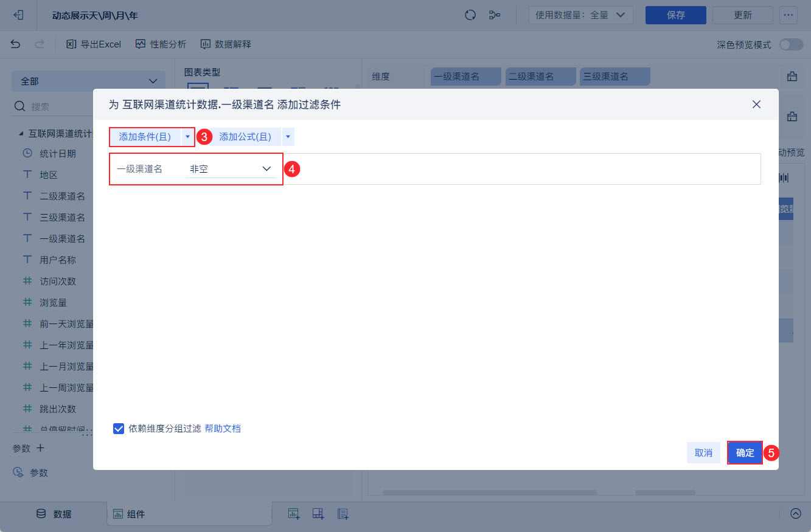Select the 三级渠道名 field in field list
Screen dimensions: 811x532
(x=62, y=217)
